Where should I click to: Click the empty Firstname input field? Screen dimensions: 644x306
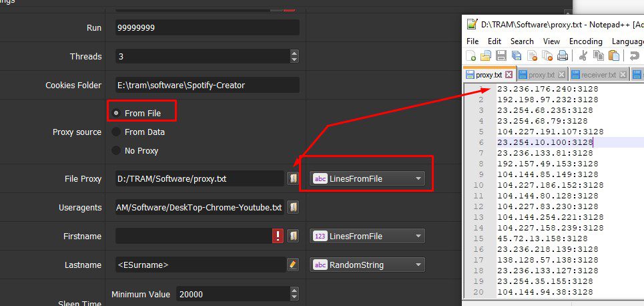pos(194,236)
